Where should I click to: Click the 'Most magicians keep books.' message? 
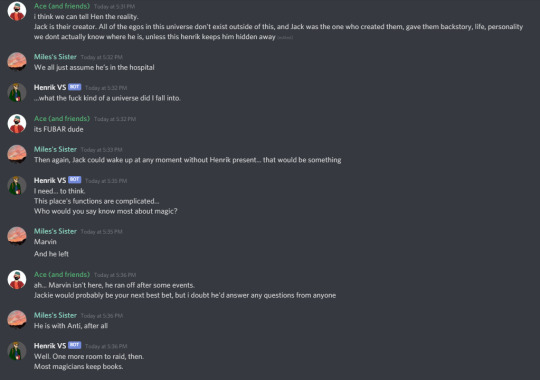[x=78, y=367]
